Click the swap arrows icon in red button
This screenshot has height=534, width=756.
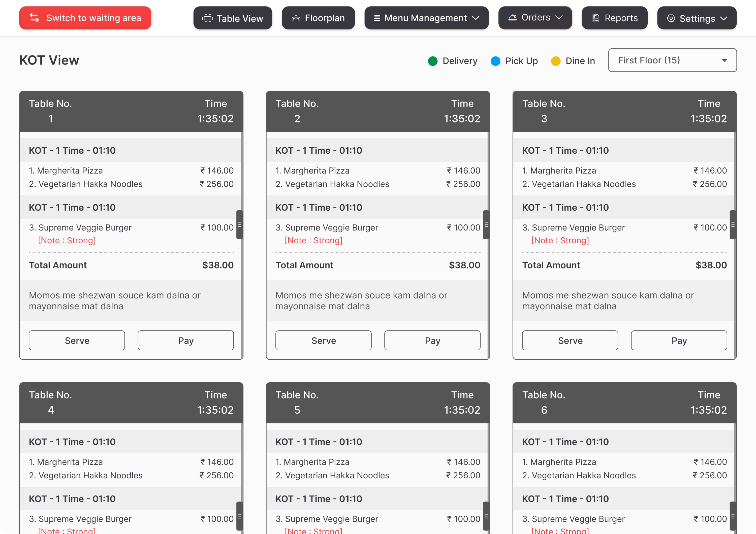(x=34, y=18)
